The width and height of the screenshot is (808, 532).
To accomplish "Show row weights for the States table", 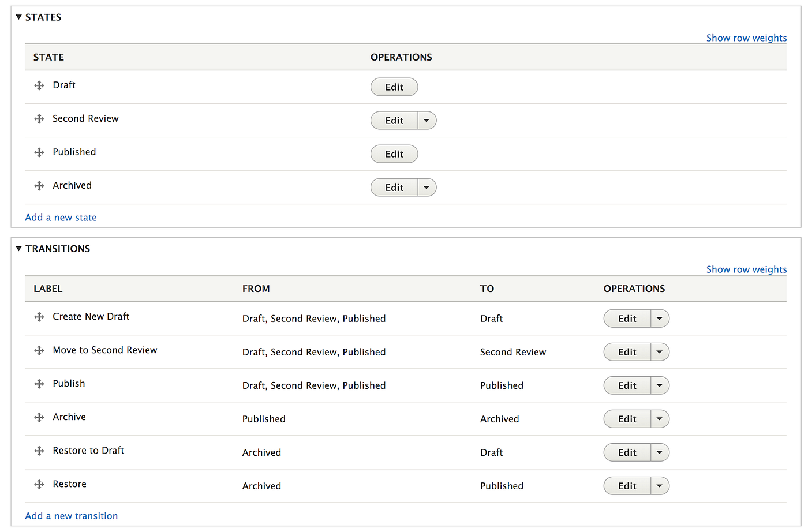I will point(746,38).
